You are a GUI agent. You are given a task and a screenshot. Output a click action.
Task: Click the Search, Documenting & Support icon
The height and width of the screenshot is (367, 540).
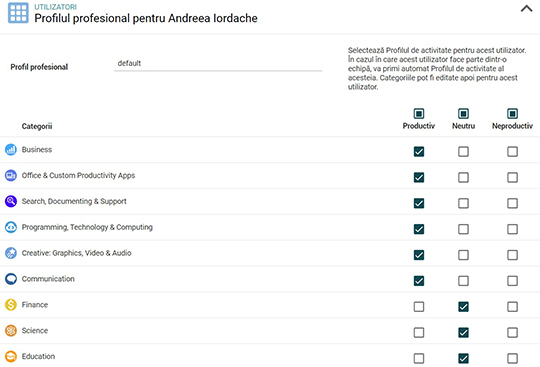(x=11, y=201)
